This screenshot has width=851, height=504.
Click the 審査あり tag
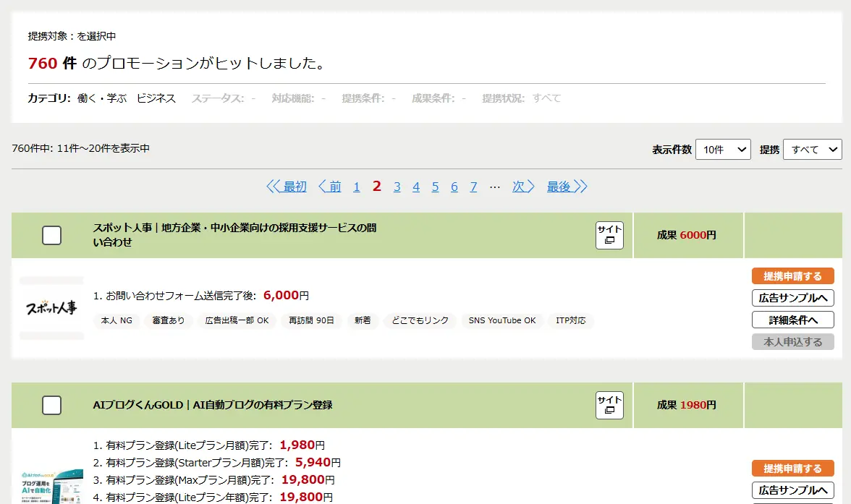tap(168, 320)
